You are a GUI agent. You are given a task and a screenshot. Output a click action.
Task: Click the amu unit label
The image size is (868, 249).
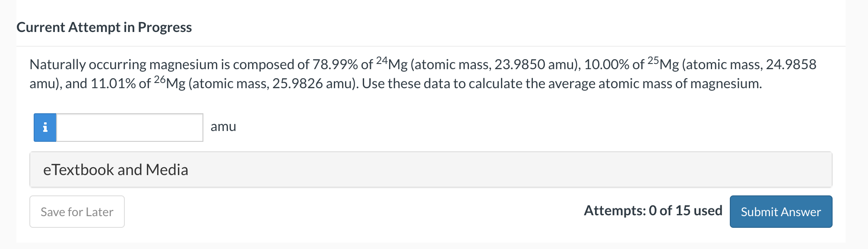223,127
